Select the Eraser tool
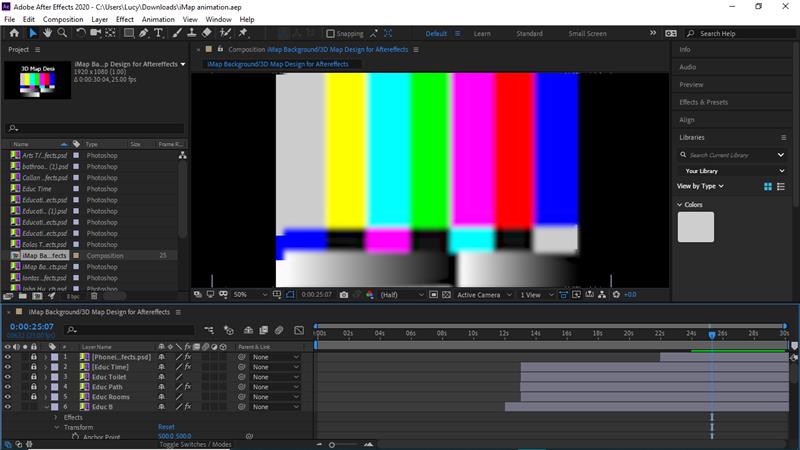This screenshot has height=450, width=800. [x=207, y=33]
